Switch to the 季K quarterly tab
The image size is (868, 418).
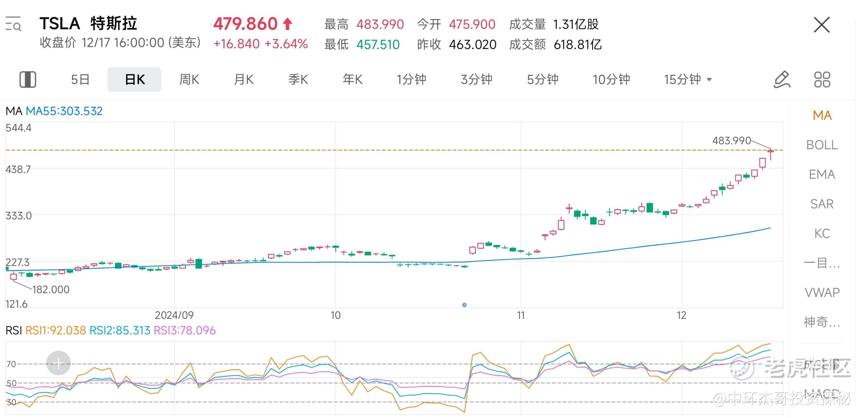point(298,79)
